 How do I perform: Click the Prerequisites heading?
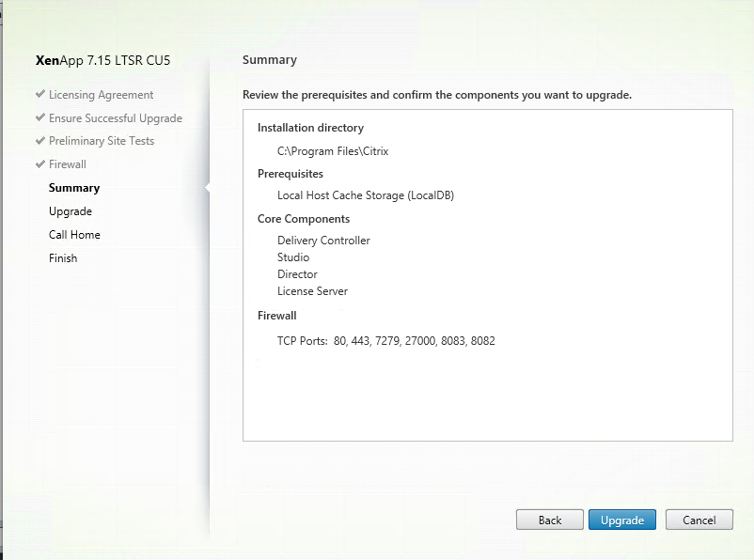[x=291, y=174]
